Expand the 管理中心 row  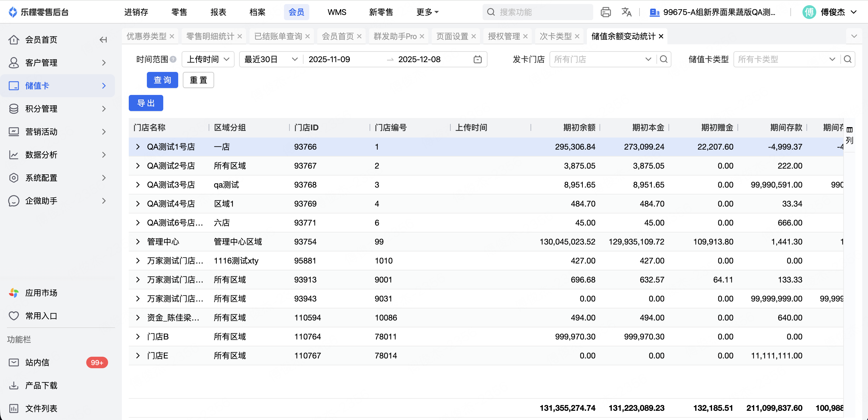138,242
